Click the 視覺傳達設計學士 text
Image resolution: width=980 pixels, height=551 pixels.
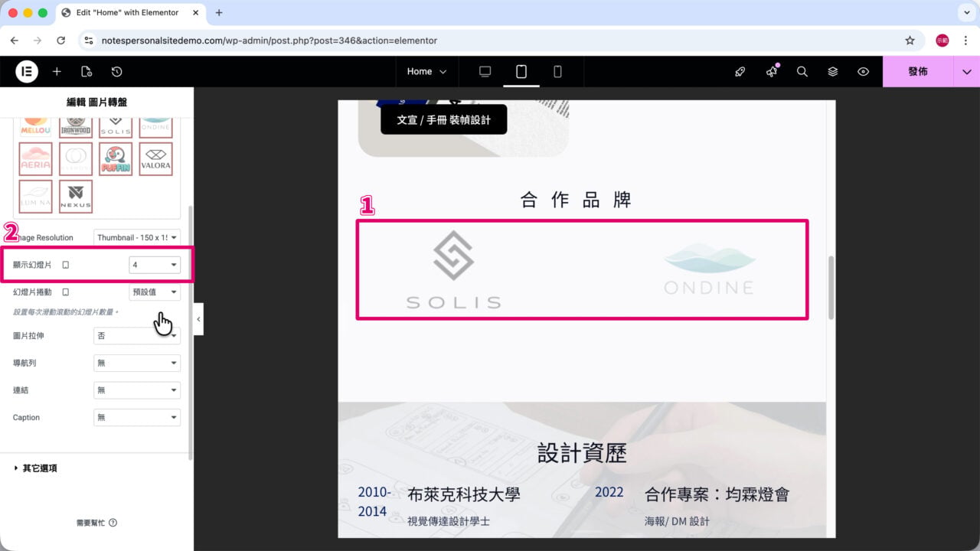tap(449, 521)
